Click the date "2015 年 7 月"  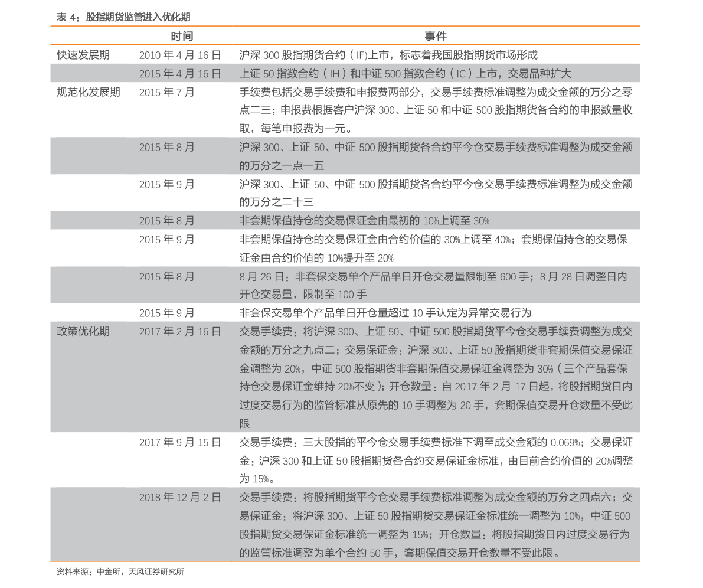click(x=167, y=93)
